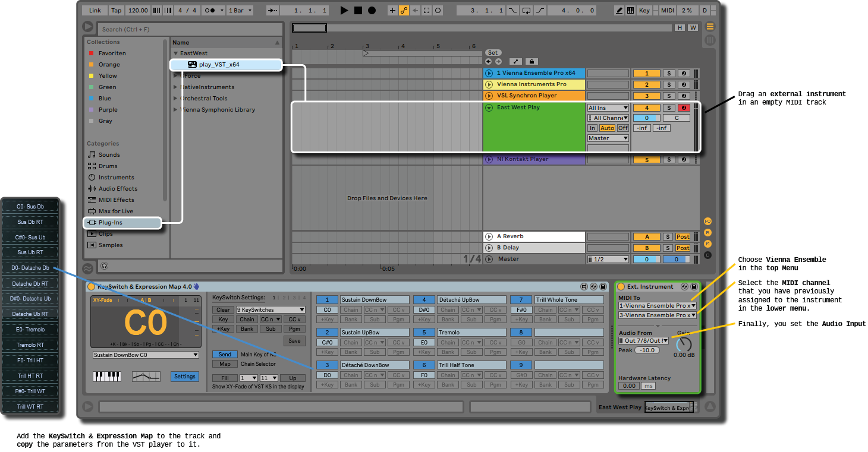The height and width of the screenshot is (452, 868).
Task: Toggle the Loop switch icon
Action: 526,10
